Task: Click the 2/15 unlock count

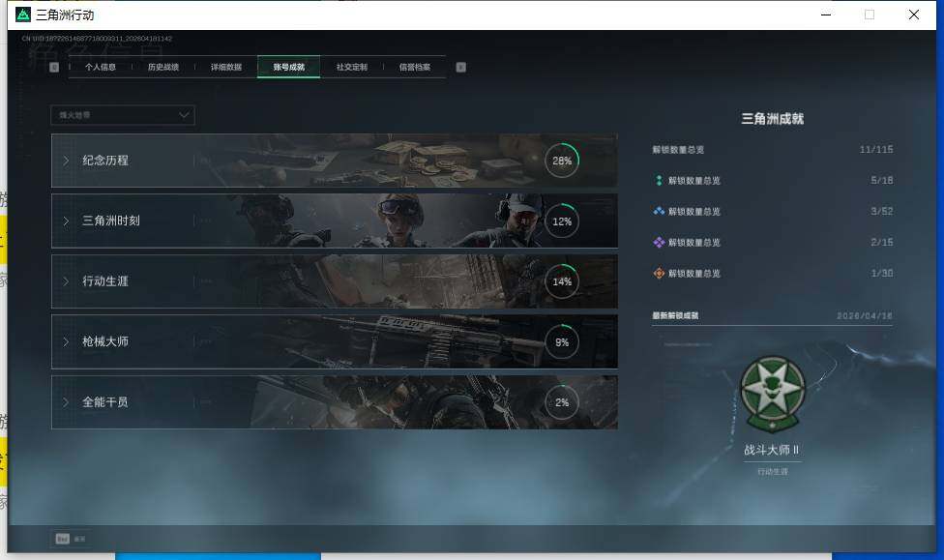Action: pyautogui.click(x=882, y=242)
